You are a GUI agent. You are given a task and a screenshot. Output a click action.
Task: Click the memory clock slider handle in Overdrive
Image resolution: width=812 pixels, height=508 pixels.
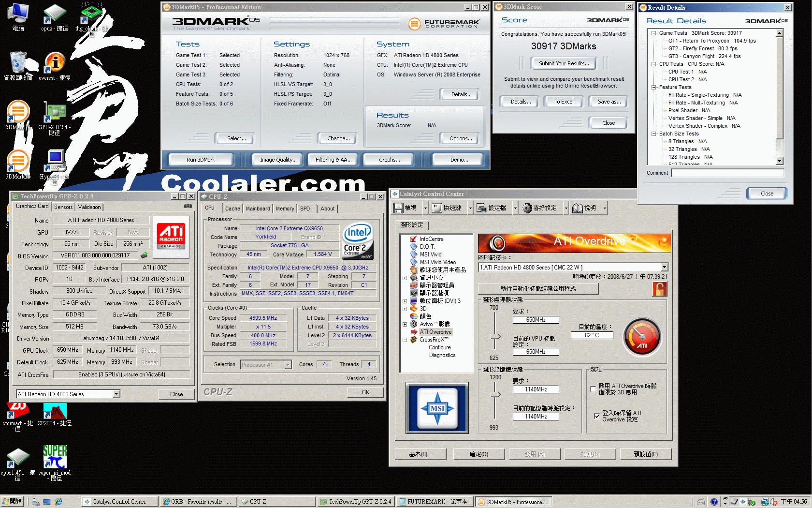(x=495, y=395)
